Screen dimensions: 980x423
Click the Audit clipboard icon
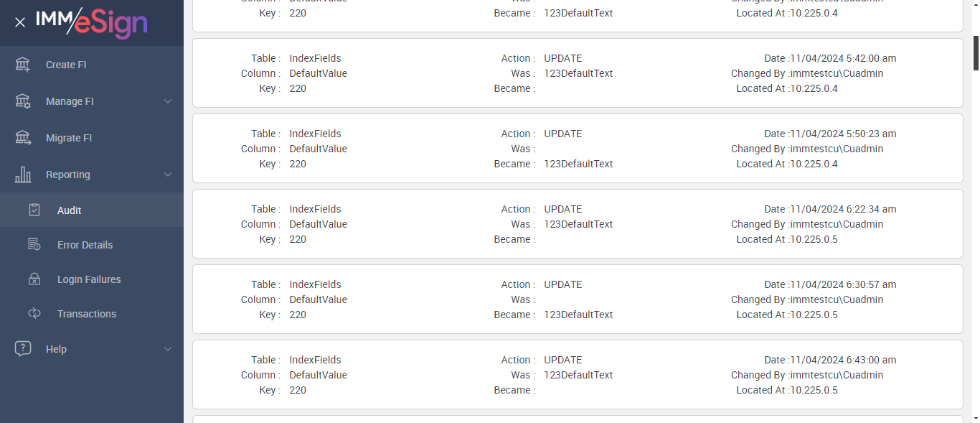coord(34,210)
